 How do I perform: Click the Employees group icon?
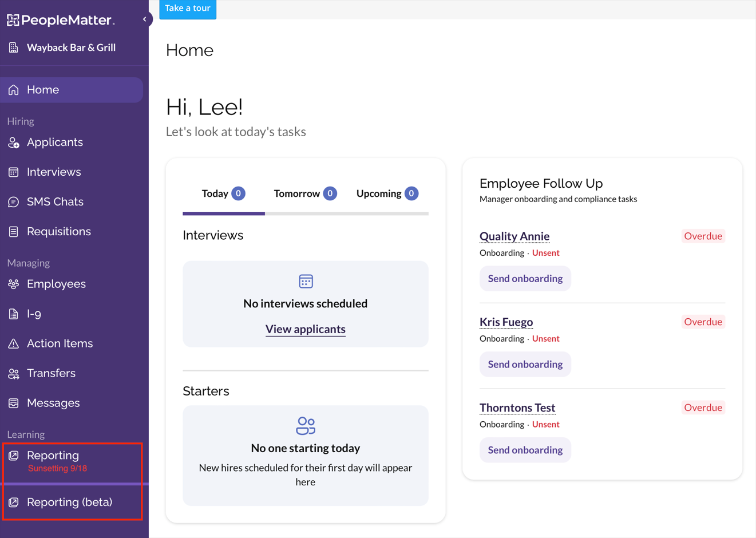[x=14, y=284]
